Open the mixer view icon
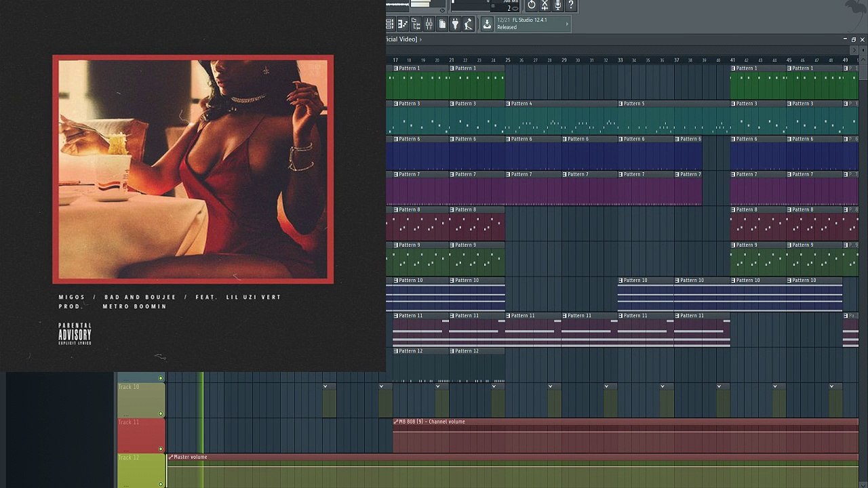Viewport: 868px width, 488px height. click(429, 24)
